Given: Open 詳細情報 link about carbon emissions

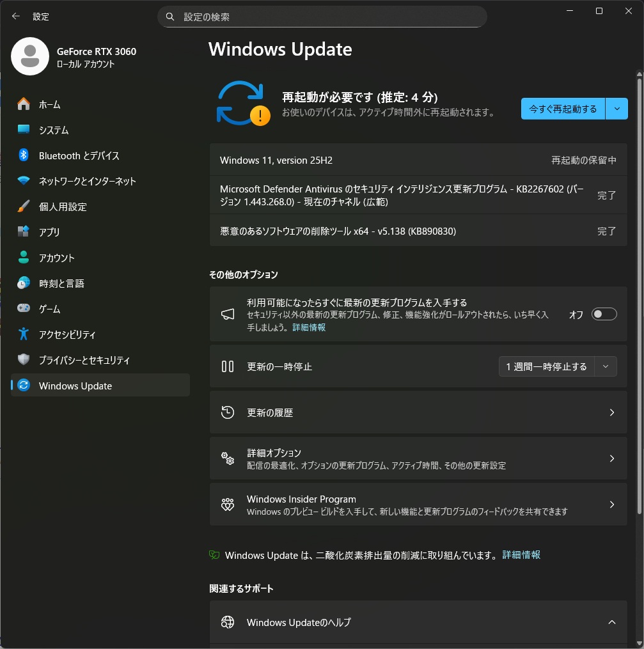Looking at the screenshot, I should [521, 554].
